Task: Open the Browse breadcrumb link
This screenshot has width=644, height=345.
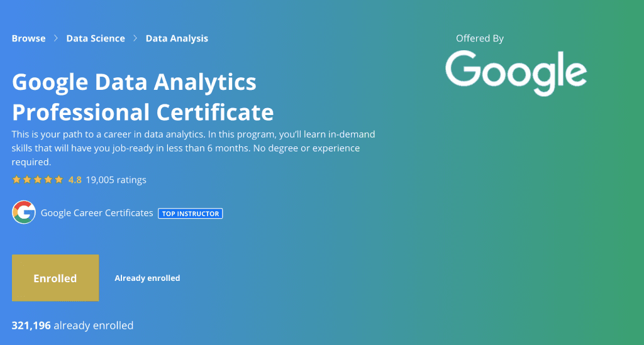Action: tap(28, 38)
